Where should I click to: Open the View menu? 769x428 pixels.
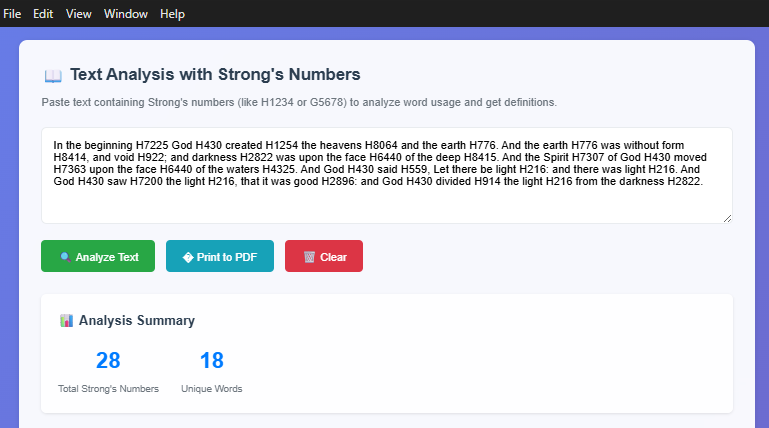(78, 14)
